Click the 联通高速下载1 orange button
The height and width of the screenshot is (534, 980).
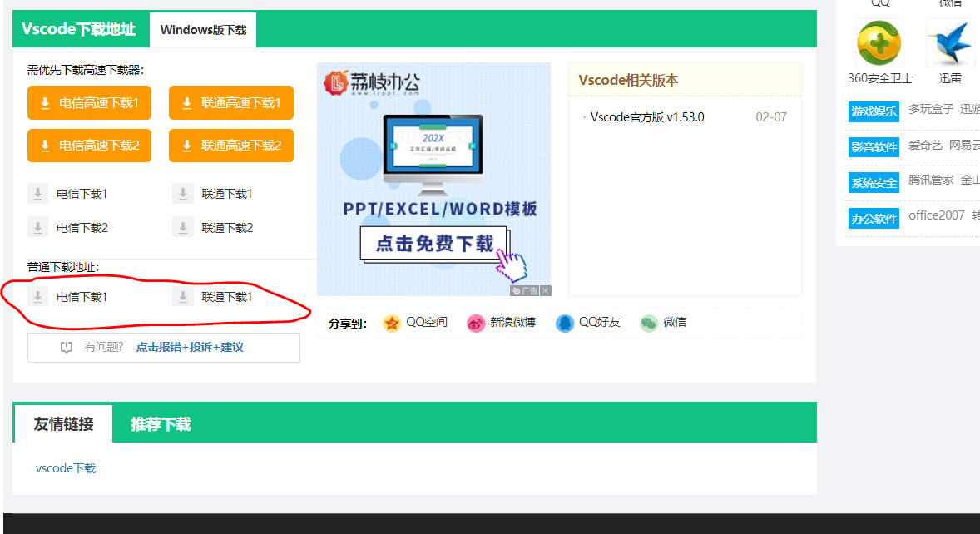tap(231, 103)
